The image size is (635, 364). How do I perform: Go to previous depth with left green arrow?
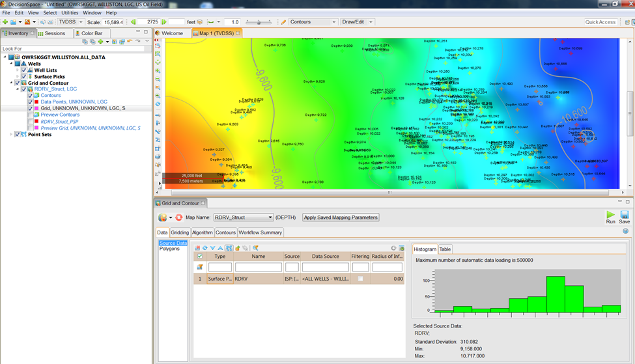pyautogui.click(x=133, y=22)
